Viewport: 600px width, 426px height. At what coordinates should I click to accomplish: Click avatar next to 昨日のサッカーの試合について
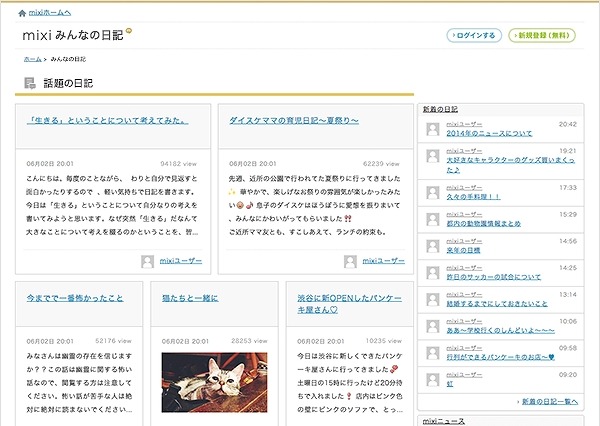point(433,273)
